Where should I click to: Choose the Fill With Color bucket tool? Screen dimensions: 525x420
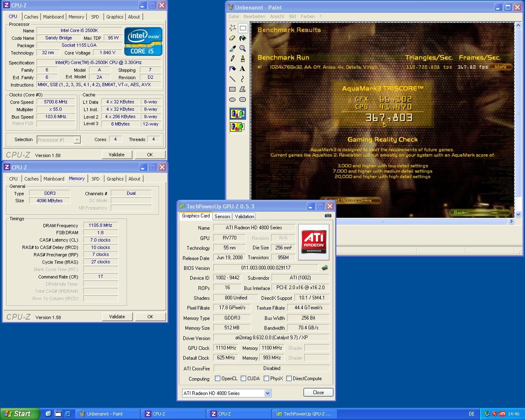(243, 38)
